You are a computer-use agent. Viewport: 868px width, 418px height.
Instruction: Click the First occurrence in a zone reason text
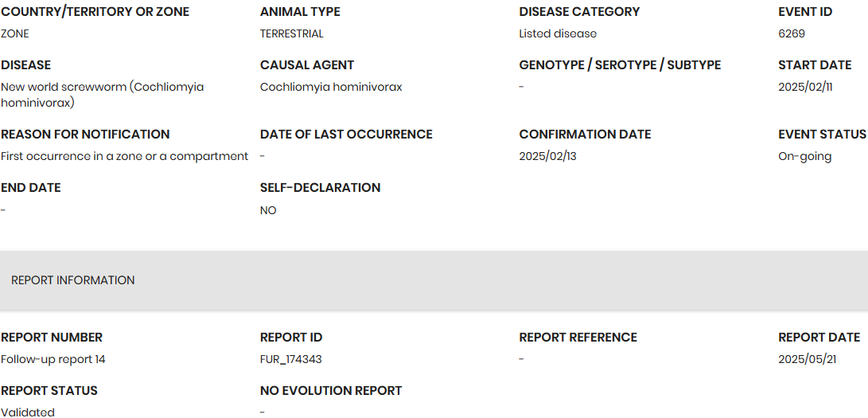click(x=125, y=156)
